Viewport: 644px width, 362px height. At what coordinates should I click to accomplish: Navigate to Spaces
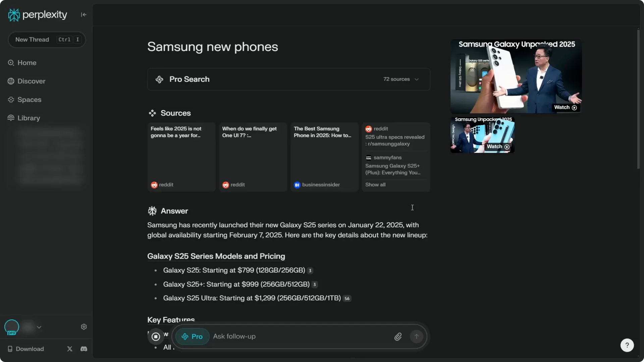pyautogui.click(x=29, y=100)
